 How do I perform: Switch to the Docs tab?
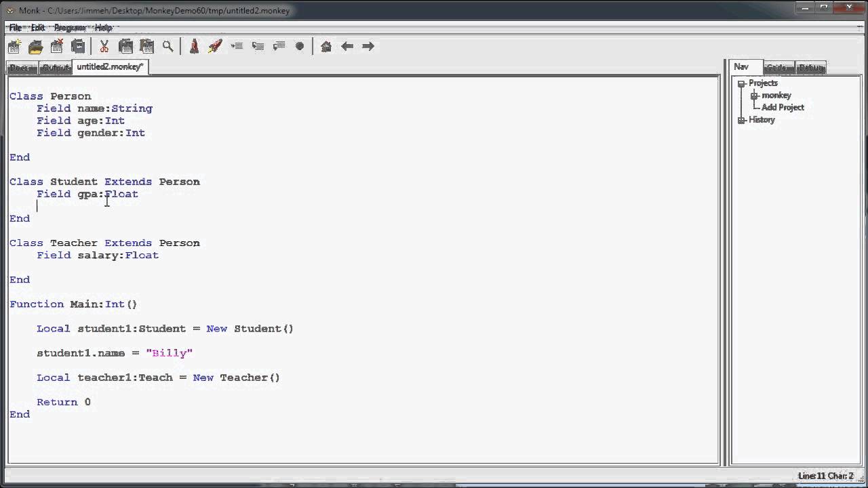tap(22, 68)
